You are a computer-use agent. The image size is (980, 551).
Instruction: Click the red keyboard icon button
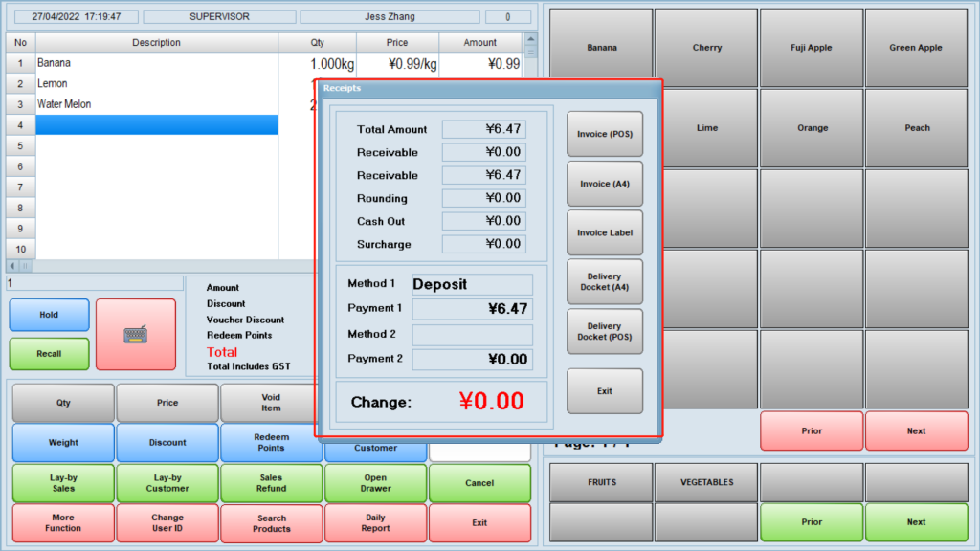(x=136, y=334)
